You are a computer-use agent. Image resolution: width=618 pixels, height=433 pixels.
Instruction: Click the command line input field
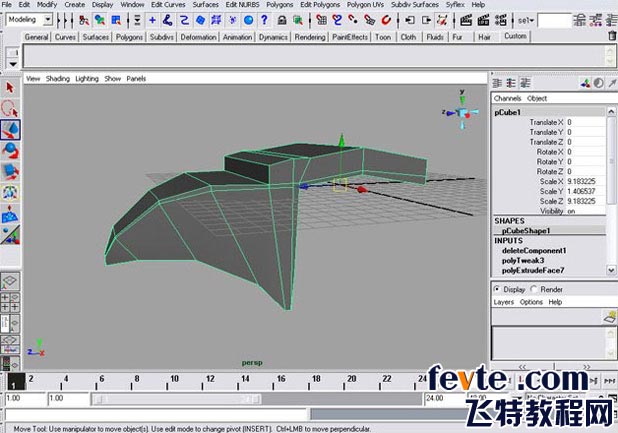156,415
